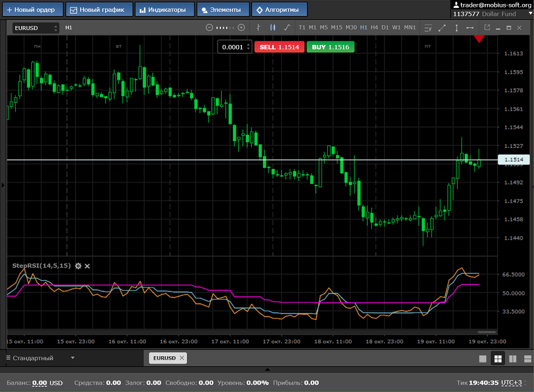The width and height of the screenshot is (534, 392).
Task: Detach chart into a separate window
Action: click(487, 27)
